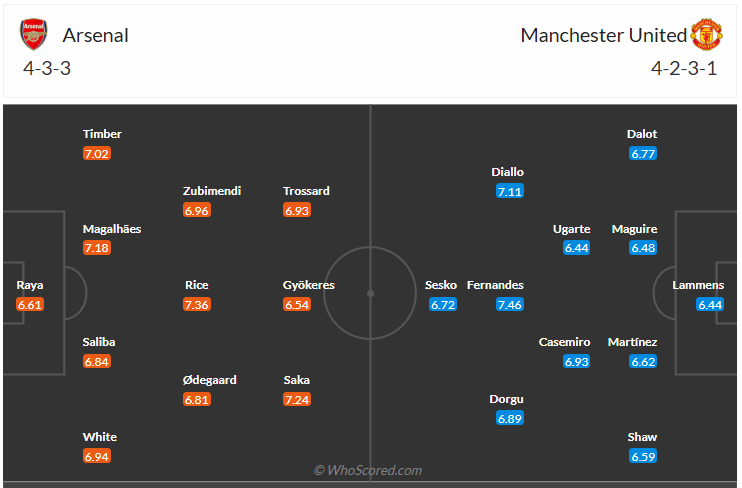Viewport: 742px width, 488px height.
Task: Select Diallo's 7.11 rating badge
Action: tap(510, 191)
